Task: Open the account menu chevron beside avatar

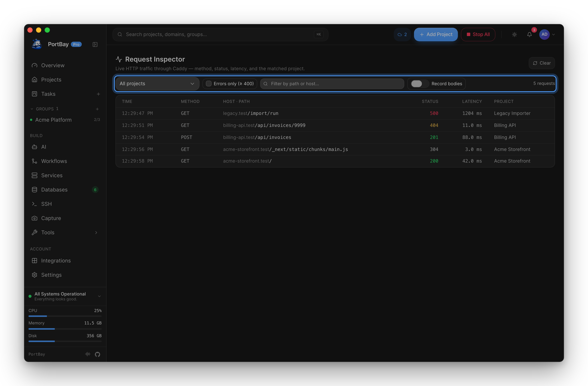Action: (554, 35)
